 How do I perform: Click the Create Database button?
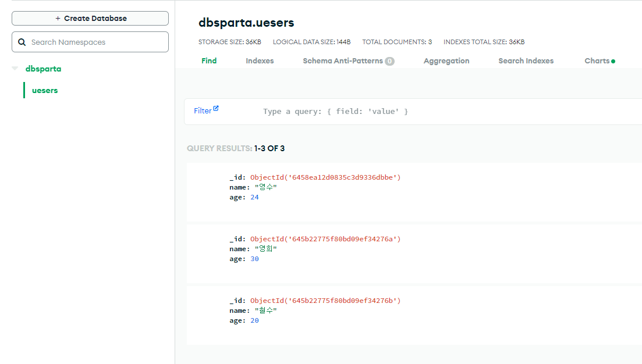(x=90, y=19)
